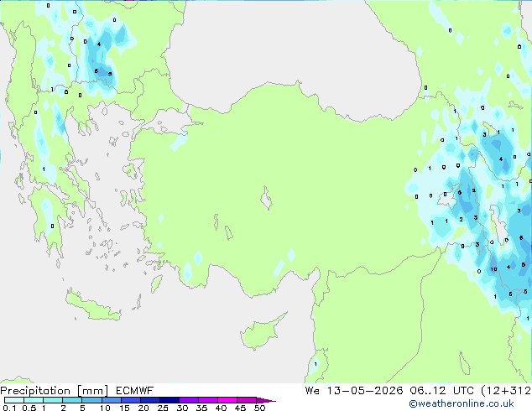Click the 30–35 mm purple legend swatch
This screenshot has width=532, height=411.
(x=188, y=400)
